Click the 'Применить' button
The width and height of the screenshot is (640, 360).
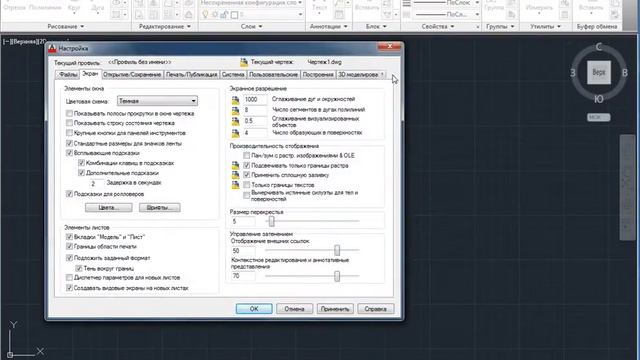click(x=335, y=309)
